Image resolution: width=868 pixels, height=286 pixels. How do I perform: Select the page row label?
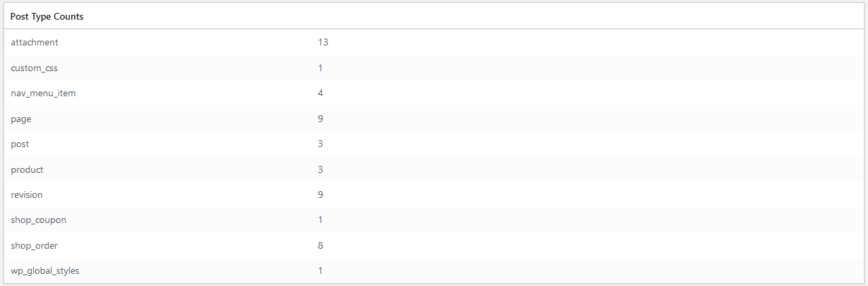(21, 119)
